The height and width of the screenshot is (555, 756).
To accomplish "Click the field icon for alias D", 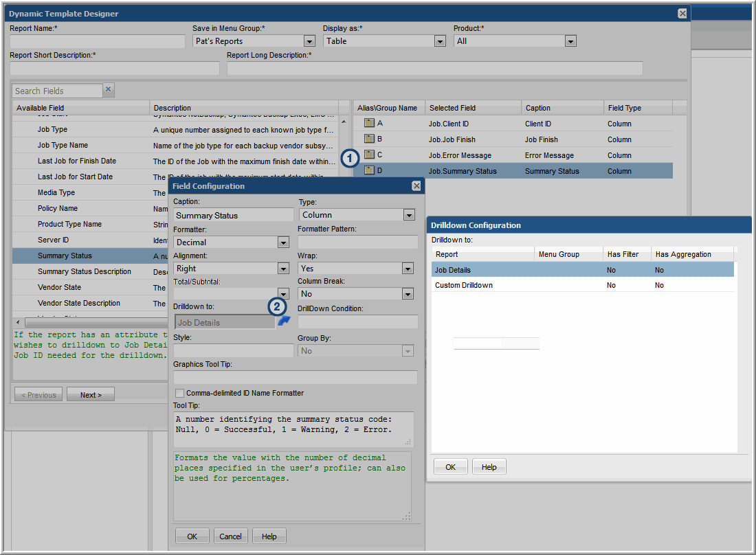I will [368, 171].
